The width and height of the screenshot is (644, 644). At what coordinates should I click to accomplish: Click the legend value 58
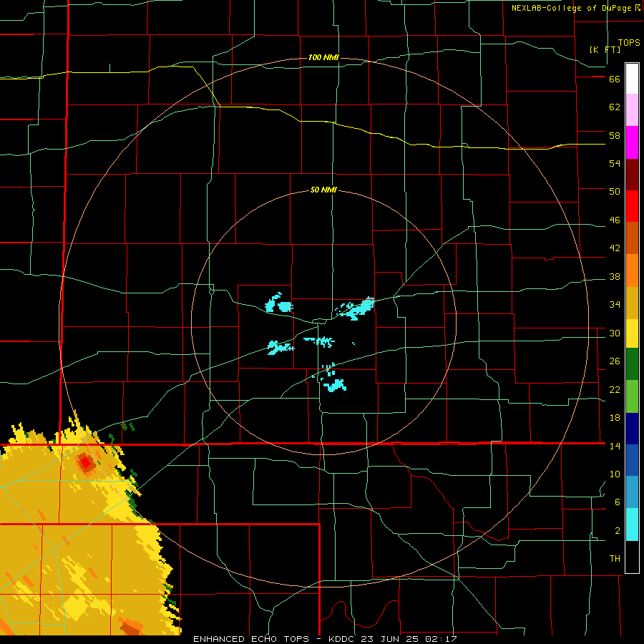(615, 135)
